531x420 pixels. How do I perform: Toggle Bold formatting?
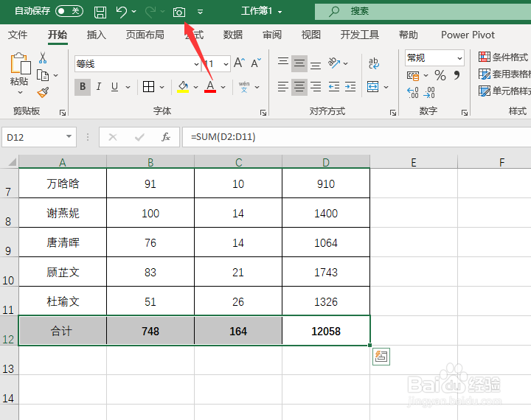click(x=83, y=87)
